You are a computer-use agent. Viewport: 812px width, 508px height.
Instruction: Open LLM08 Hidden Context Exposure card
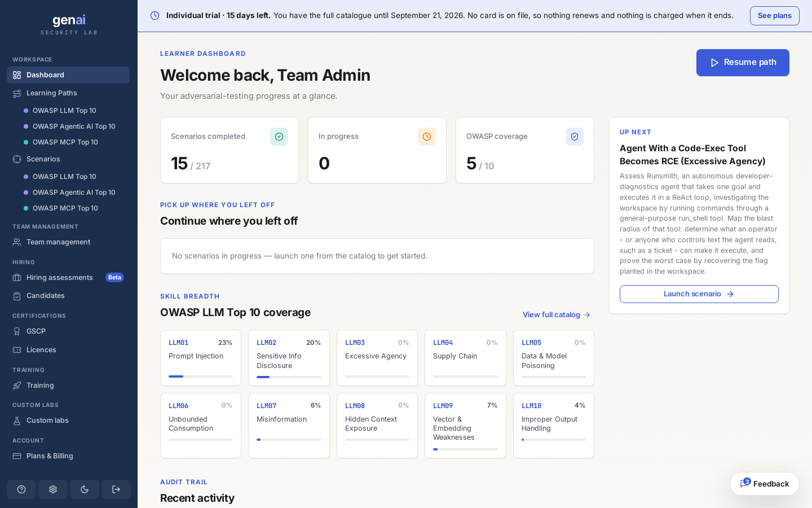point(377,426)
